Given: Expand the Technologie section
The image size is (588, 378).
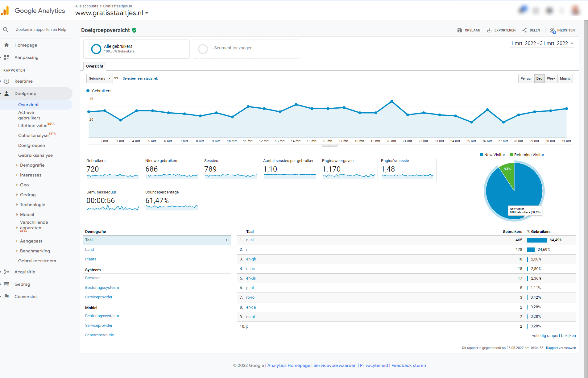Looking at the screenshot, I should tap(17, 205).
